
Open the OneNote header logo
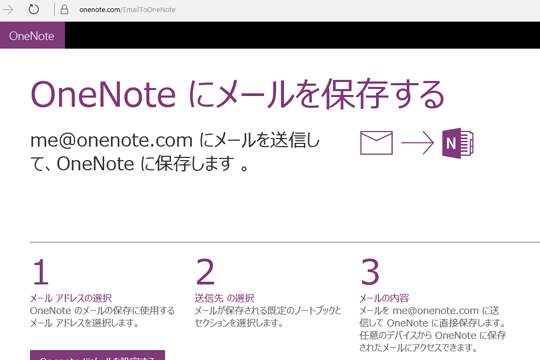pyautogui.click(x=32, y=36)
